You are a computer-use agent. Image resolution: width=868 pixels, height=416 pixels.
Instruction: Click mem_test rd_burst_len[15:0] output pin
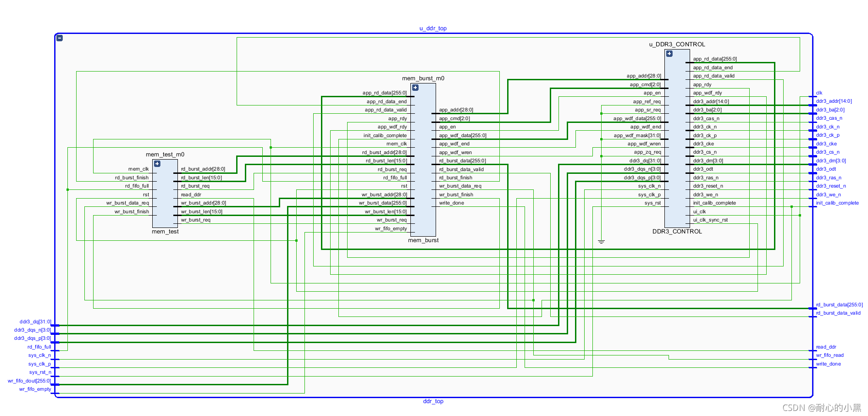[201, 178]
